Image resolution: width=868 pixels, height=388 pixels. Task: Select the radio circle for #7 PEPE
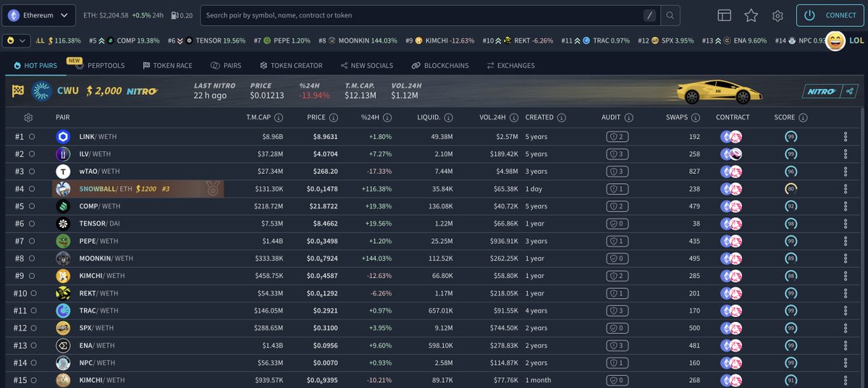click(32, 241)
